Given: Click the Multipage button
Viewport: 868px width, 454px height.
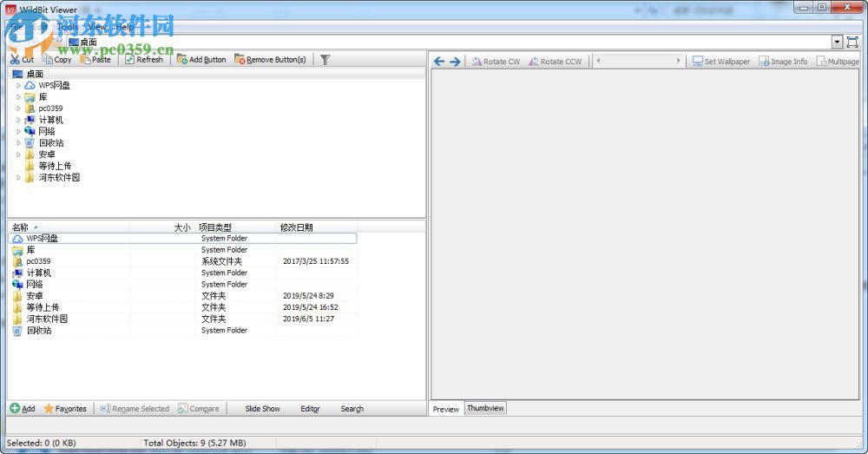Looking at the screenshot, I should click(838, 62).
